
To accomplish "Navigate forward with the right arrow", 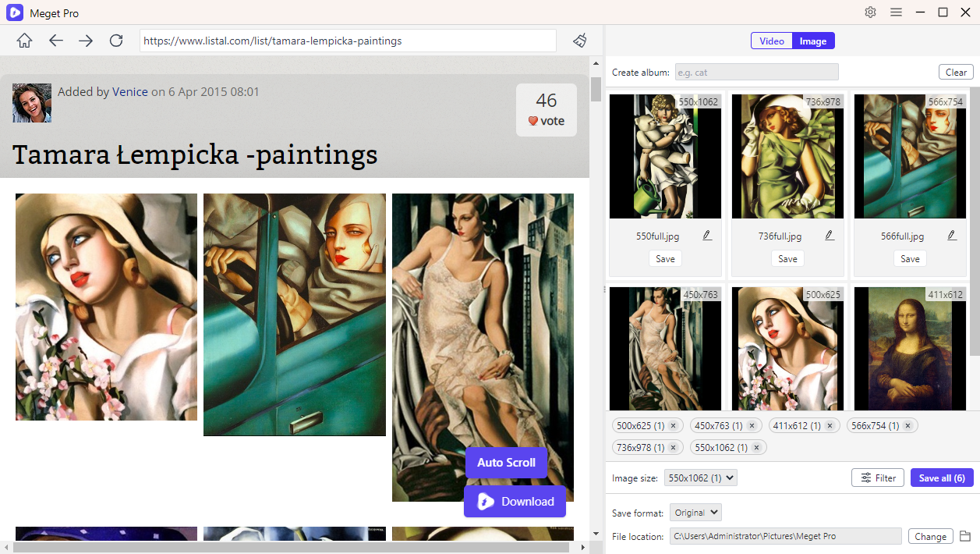I will pos(86,41).
